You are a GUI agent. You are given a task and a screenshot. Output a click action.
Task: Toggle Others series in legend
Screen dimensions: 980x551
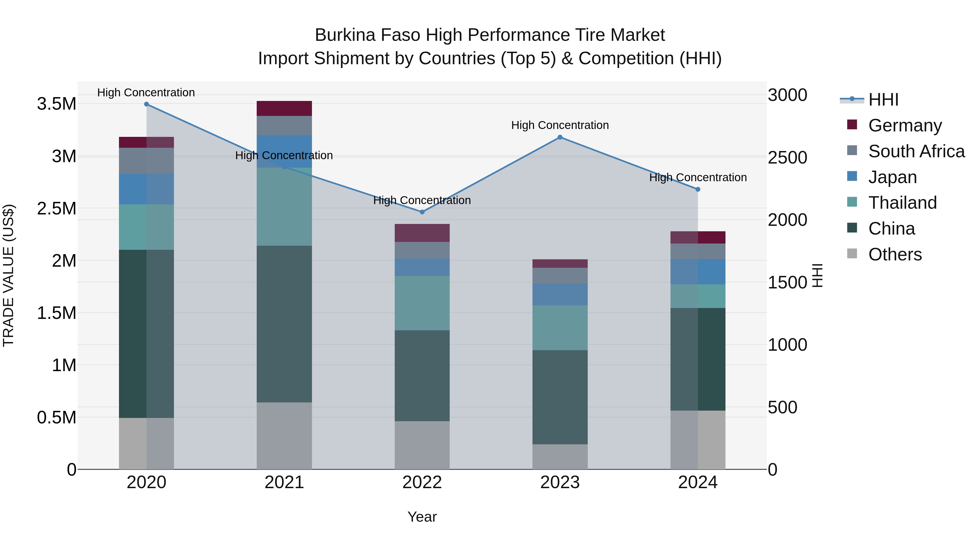pyautogui.click(x=884, y=254)
